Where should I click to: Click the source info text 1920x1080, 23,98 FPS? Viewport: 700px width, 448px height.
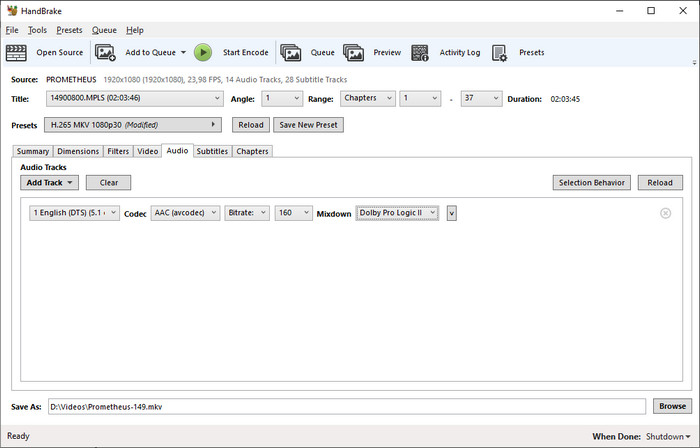pyautogui.click(x=225, y=79)
